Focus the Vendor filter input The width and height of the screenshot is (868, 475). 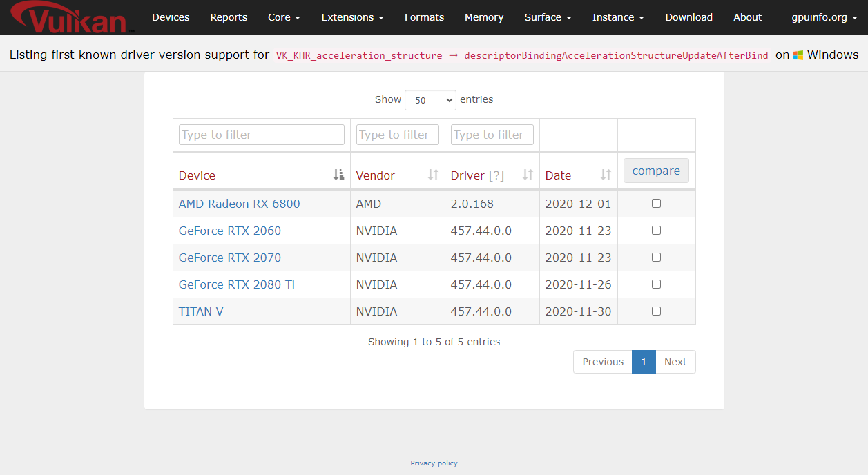pyautogui.click(x=398, y=135)
